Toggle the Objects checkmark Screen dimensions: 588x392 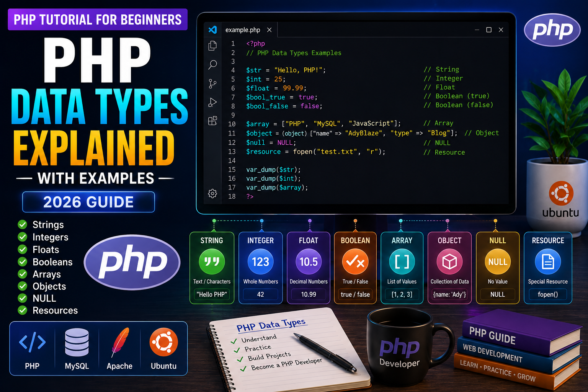tap(23, 286)
